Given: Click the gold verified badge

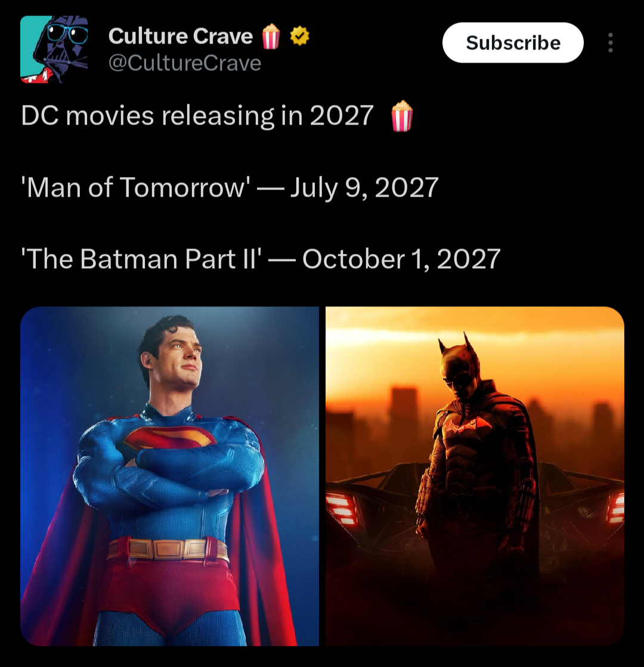Looking at the screenshot, I should (x=300, y=36).
